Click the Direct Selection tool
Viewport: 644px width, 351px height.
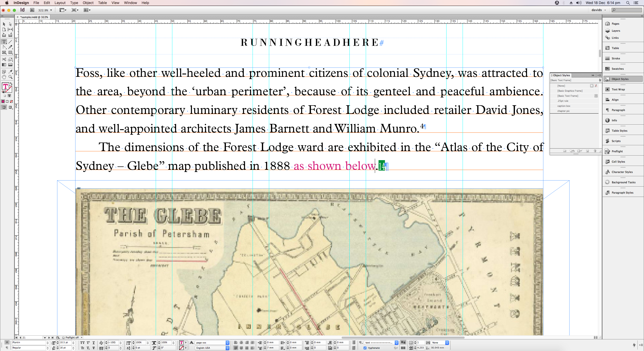(10, 24)
